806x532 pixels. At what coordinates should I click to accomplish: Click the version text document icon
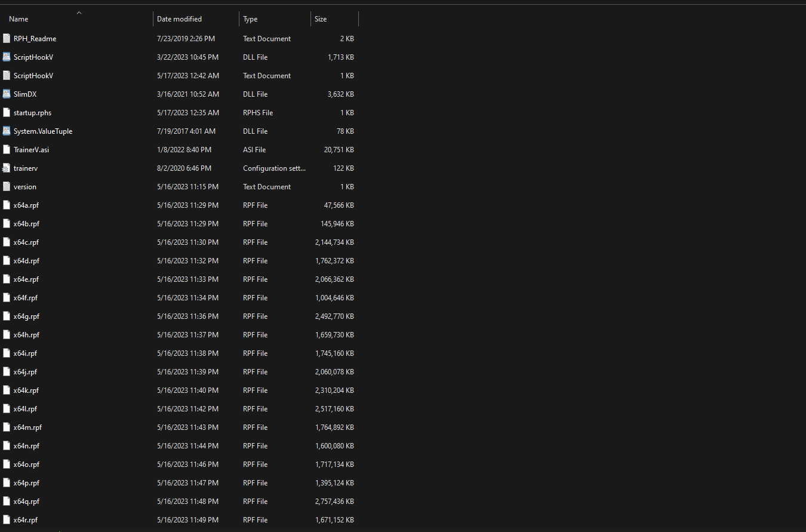click(x=7, y=187)
